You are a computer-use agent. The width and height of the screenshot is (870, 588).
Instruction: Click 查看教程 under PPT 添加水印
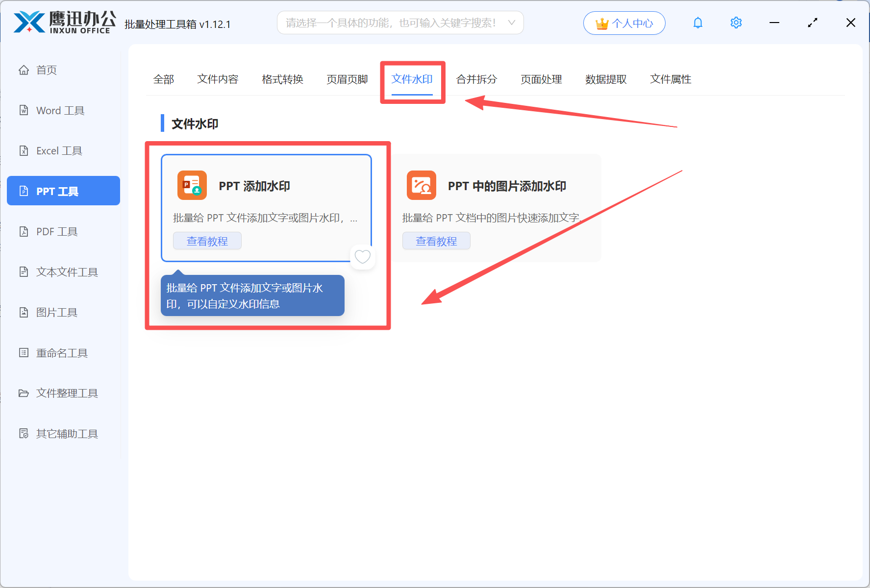point(207,241)
